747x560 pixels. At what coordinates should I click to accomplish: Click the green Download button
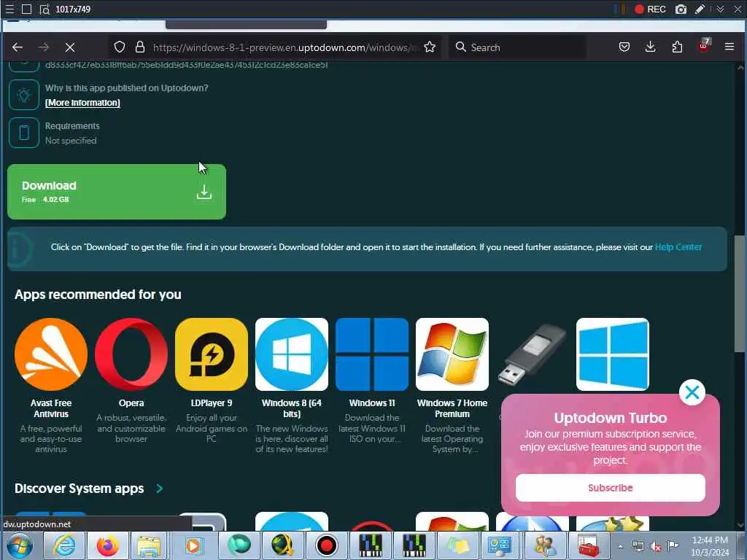[x=117, y=192]
